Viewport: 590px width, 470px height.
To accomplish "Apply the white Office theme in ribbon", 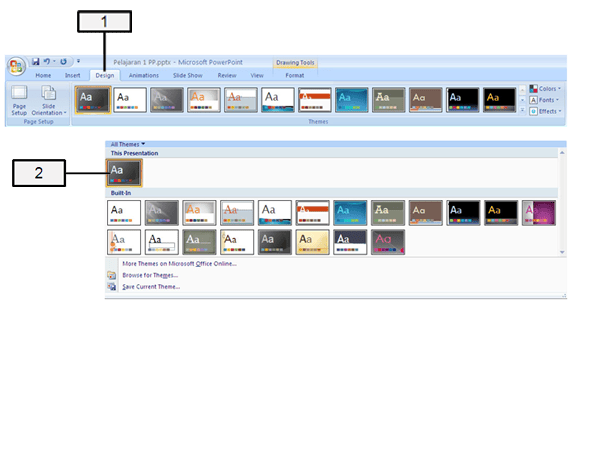I will click(130, 100).
